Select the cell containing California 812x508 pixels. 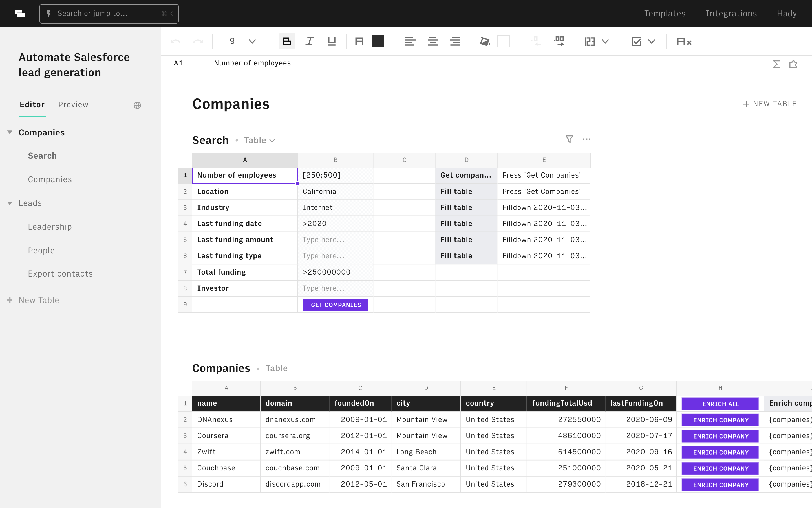tap(335, 192)
